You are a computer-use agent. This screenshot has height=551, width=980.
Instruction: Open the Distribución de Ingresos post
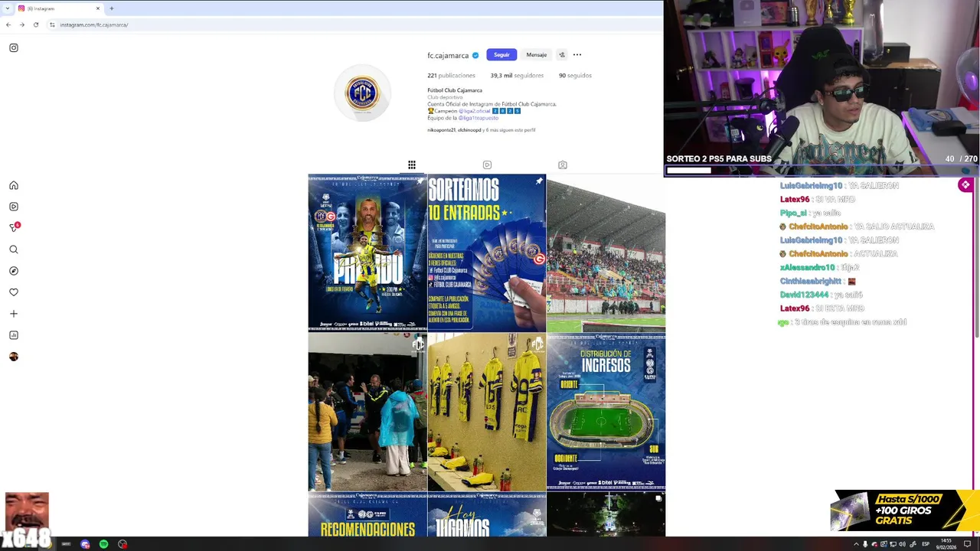[x=606, y=412]
